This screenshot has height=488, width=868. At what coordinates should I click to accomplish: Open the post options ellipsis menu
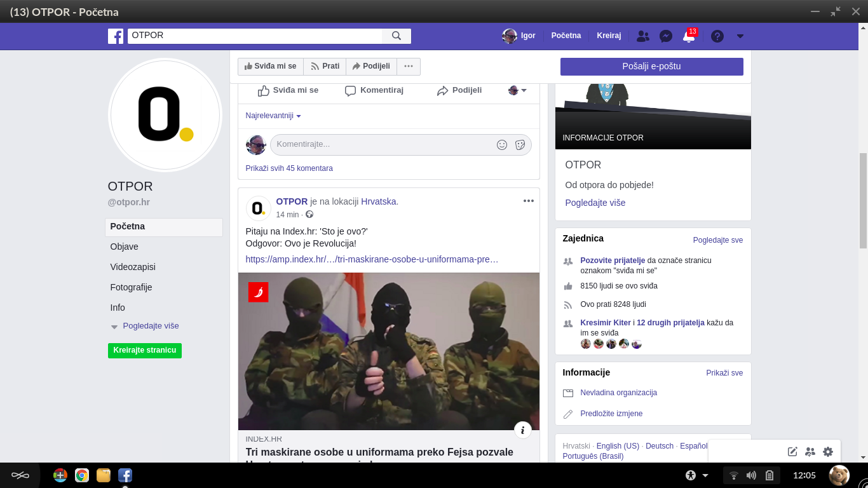point(528,201)
